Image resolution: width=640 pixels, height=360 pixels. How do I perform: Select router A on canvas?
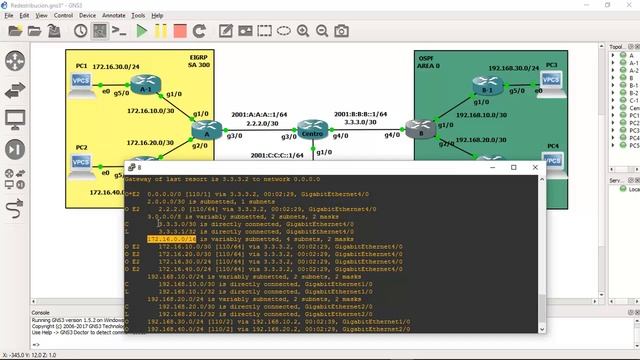pos(207,129)
